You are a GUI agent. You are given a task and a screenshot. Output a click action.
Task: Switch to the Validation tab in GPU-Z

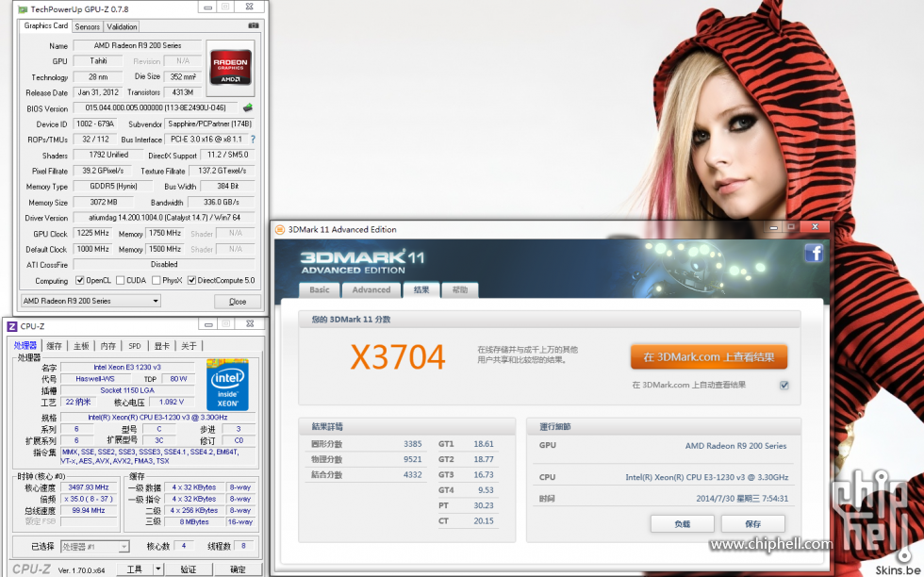pyautogui.click(x=122, y=26)
